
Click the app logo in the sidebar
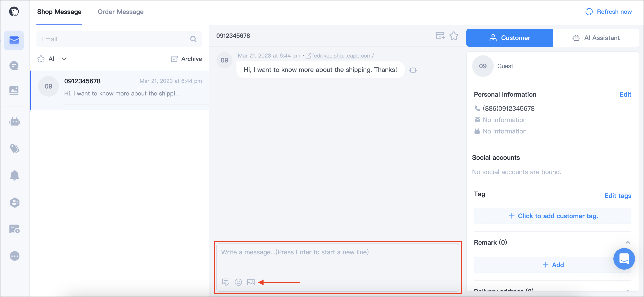coord(14,11)
